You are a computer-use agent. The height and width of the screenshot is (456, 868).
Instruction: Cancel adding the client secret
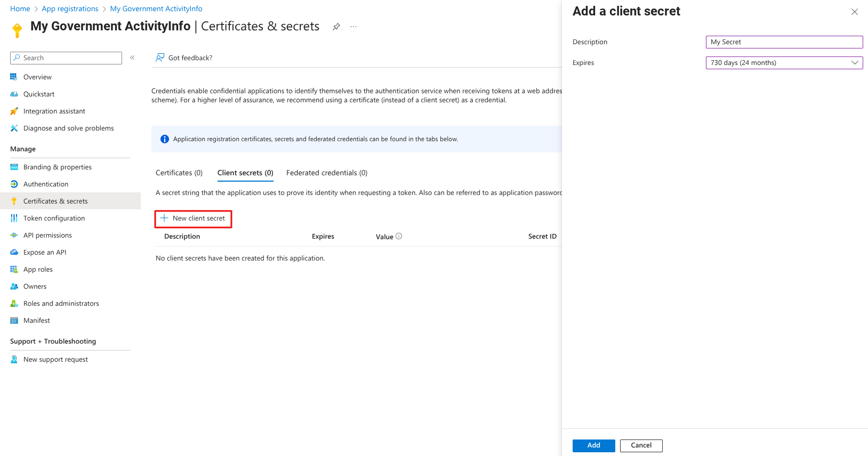click(x=641, y=445)
